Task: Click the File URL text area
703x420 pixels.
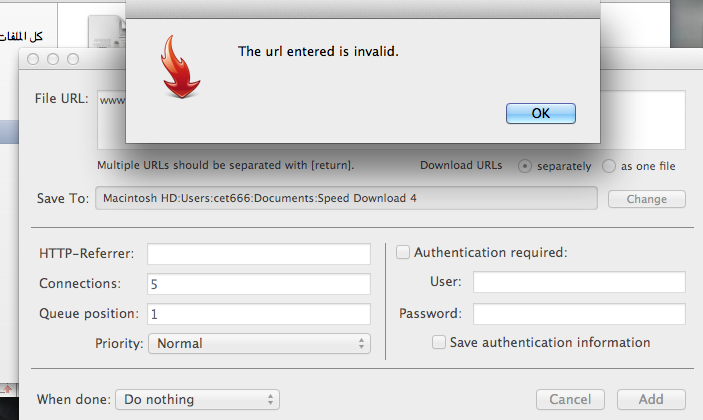Action: 391,120
